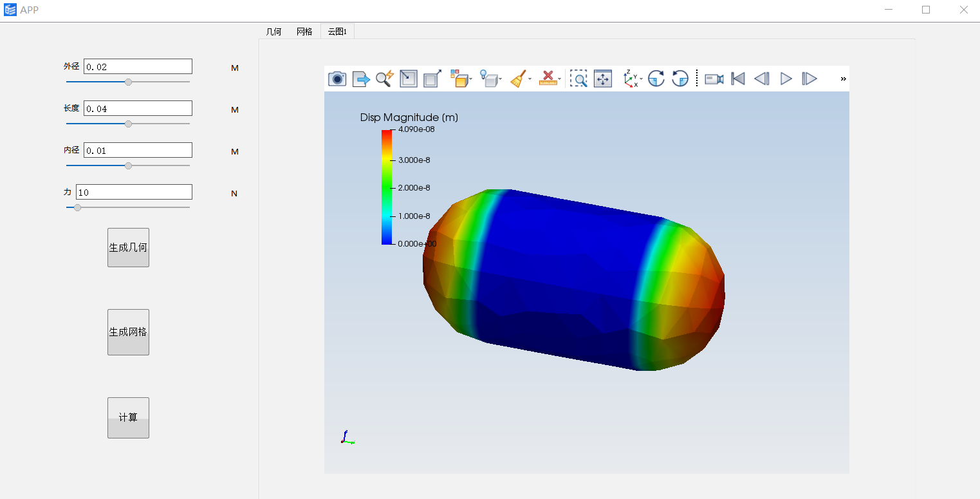Image resolution: width=980 pixels, height=499 pixels.
Task: Jump to first animation frame
Action: point(738,79)
